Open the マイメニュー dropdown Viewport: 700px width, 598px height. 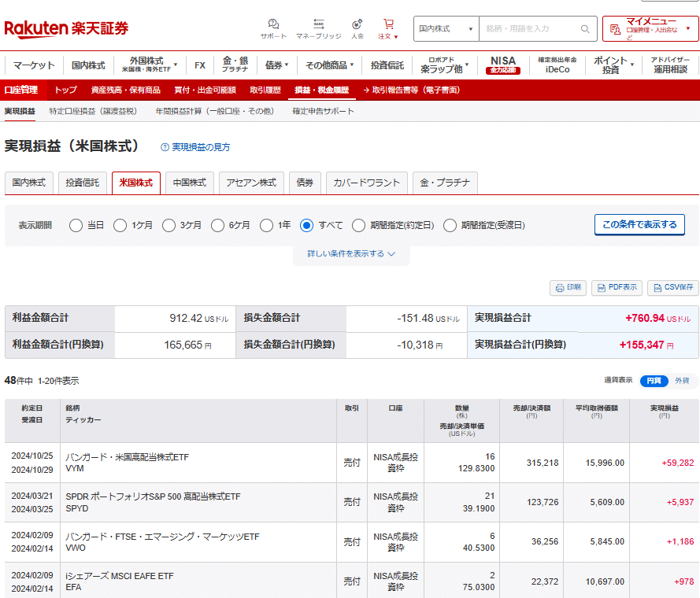650,29
